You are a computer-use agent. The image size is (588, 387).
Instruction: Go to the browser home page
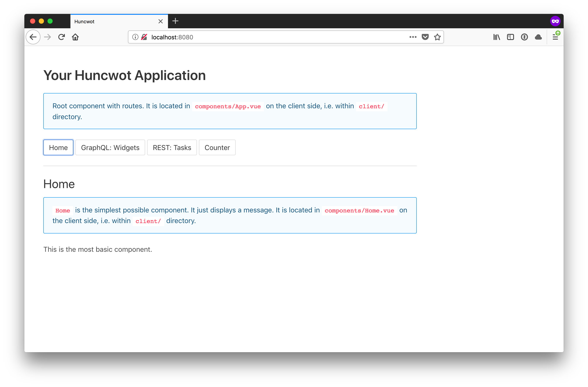75,37
